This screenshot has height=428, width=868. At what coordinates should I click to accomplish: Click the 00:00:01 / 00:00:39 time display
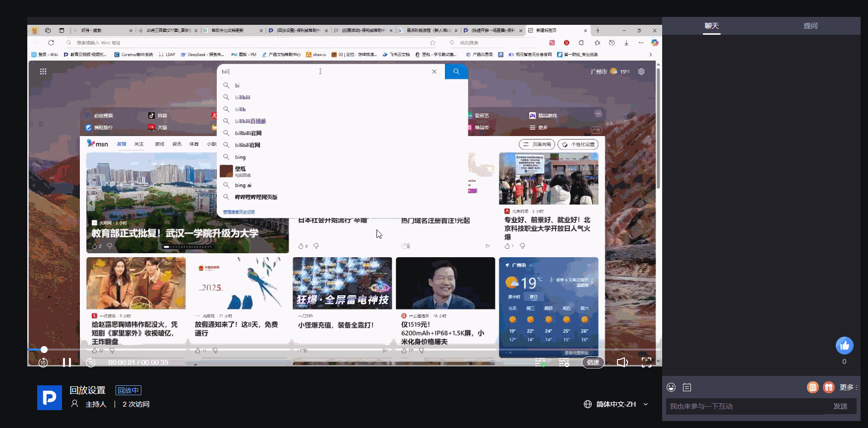point(138,362)
